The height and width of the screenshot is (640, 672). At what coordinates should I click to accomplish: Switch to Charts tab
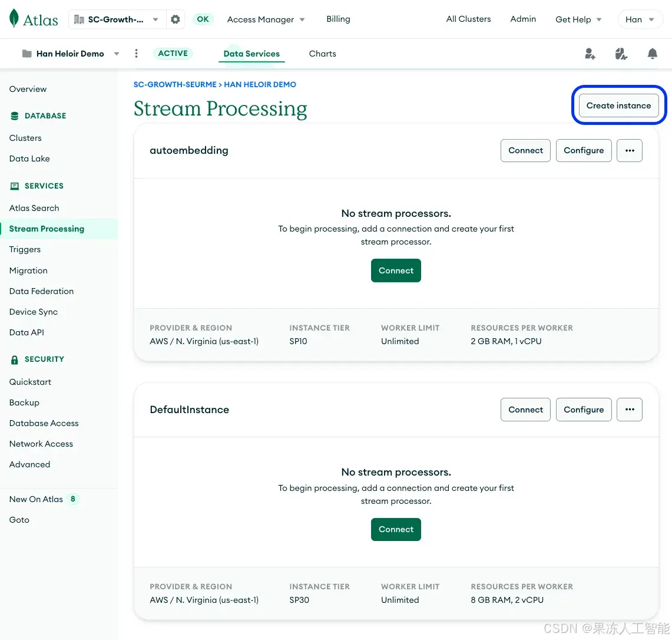(x=322, y=54)
